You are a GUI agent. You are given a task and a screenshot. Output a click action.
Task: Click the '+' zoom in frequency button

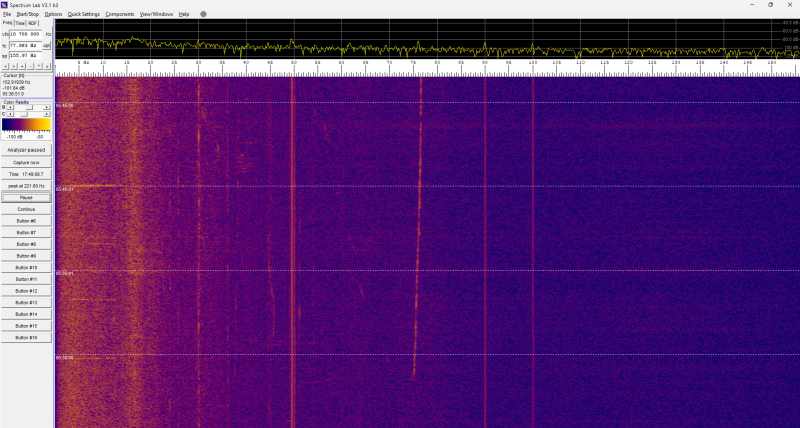(x=22, y=66)
